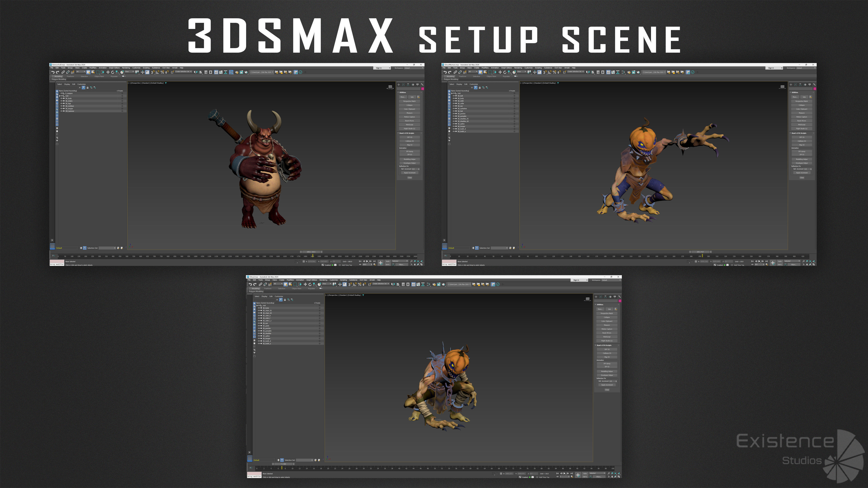Toggle Percent Snap in the DemonTroll.max toolbar
This screenshot has width=868, height=488.
(163, 72)
